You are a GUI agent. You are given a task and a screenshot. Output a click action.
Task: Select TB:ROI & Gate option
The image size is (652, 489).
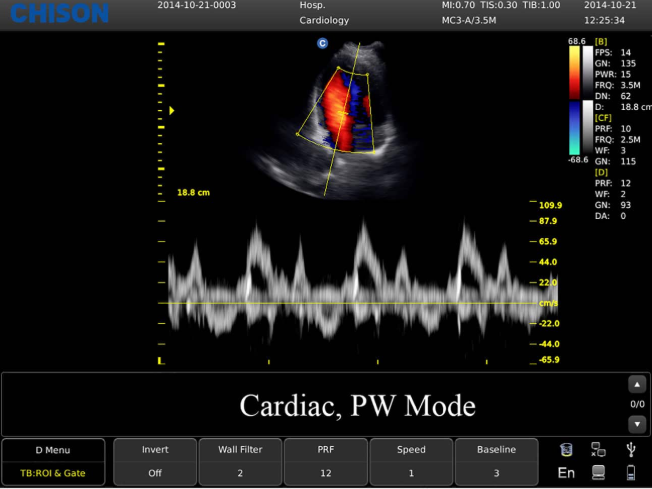55,472
